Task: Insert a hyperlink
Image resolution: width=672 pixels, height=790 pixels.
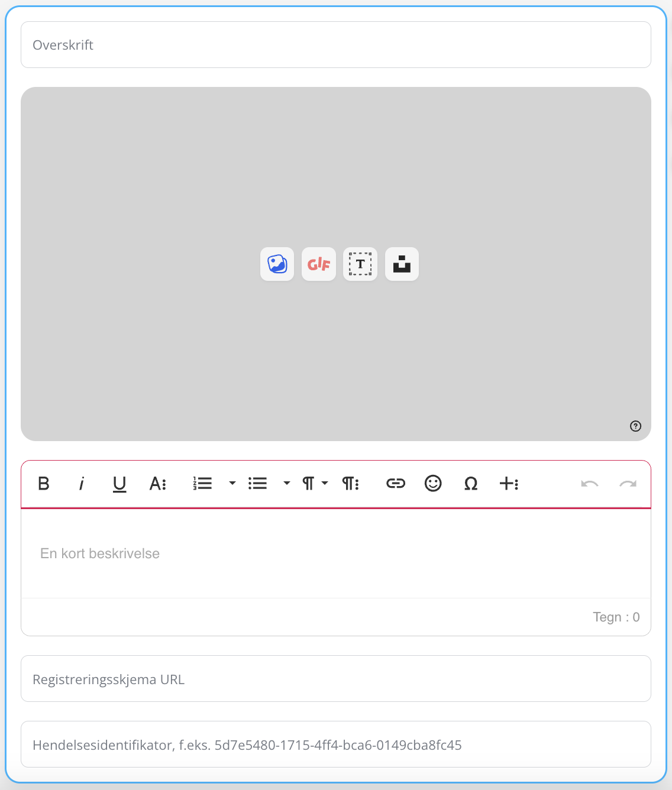Action: click(x=396, y=484)
